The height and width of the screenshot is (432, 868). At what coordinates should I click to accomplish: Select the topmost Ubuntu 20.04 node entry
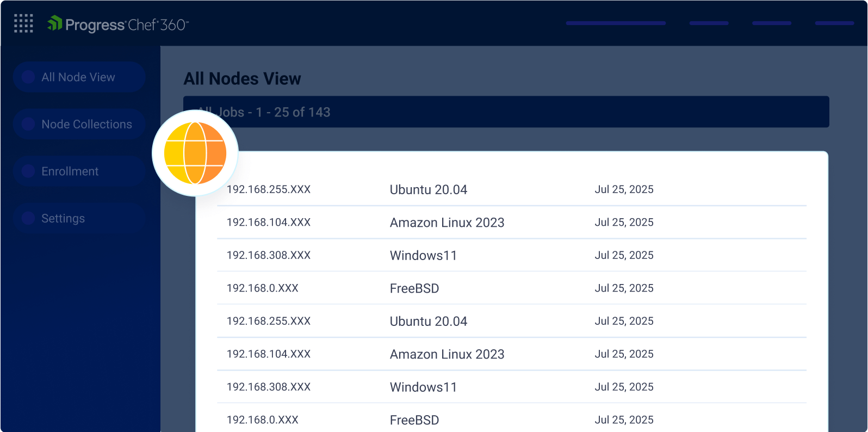(429, 190)
